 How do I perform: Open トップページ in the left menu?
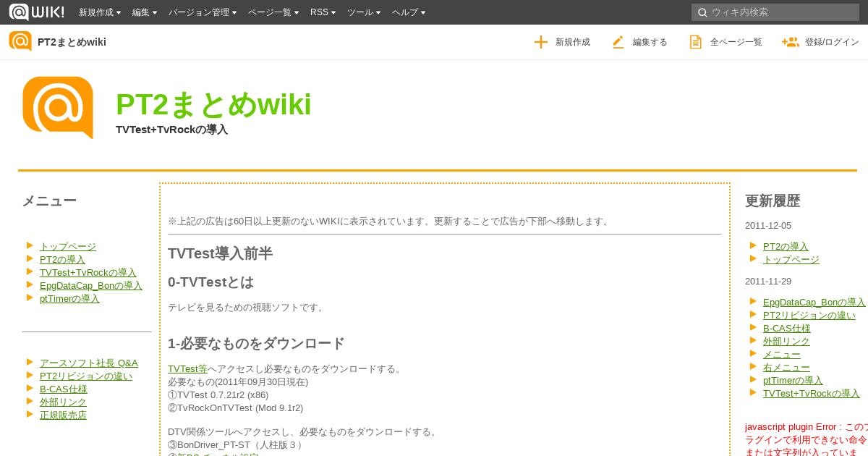pyautogui.click(x=68, y=246)
